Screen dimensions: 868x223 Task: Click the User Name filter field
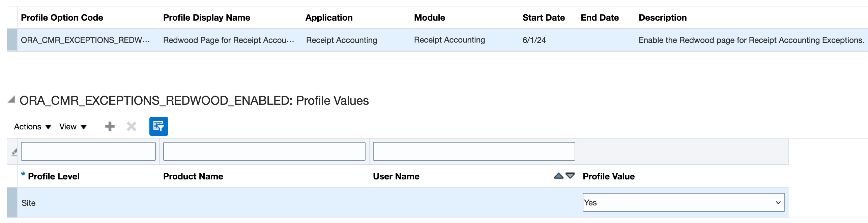point(474,151)
